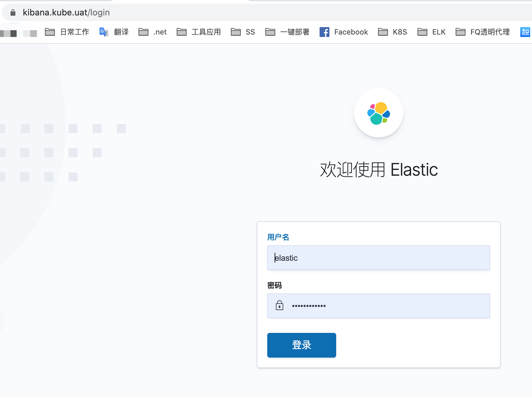Click the 登录 login button
The width and height of the screenshot is (532, 397).
tap(301, 345)
